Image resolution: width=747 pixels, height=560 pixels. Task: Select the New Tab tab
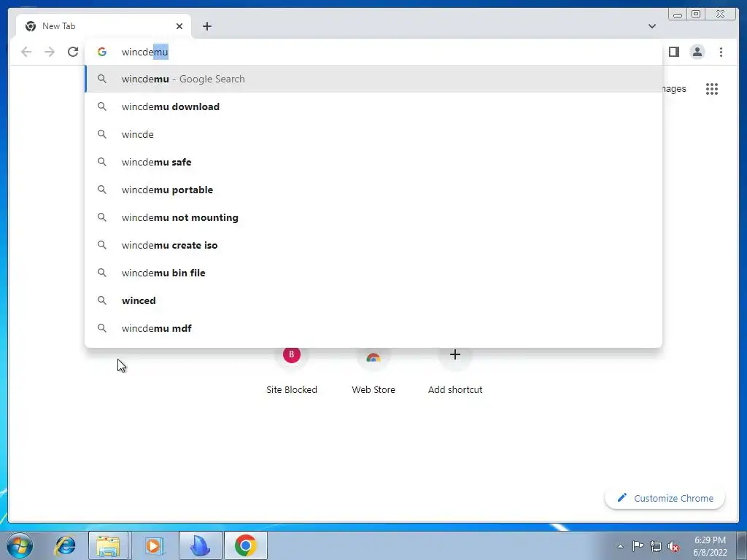click(x=104, y=26)
